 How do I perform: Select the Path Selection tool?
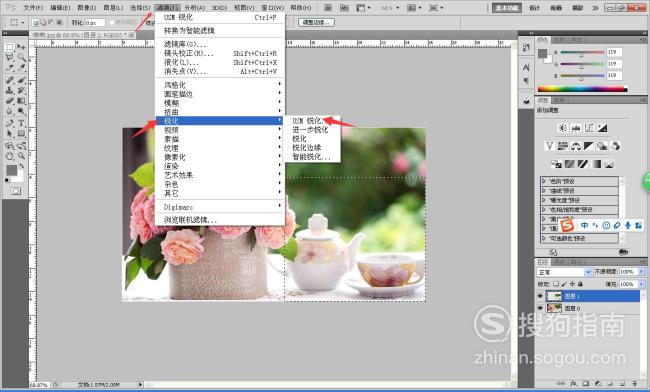(x=9, y=133)
